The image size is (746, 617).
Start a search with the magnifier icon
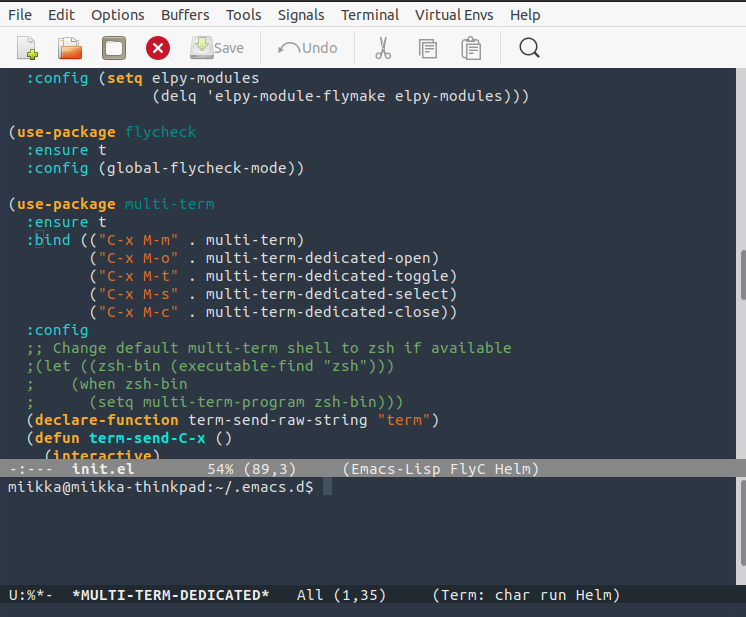(x=530, y=48)
